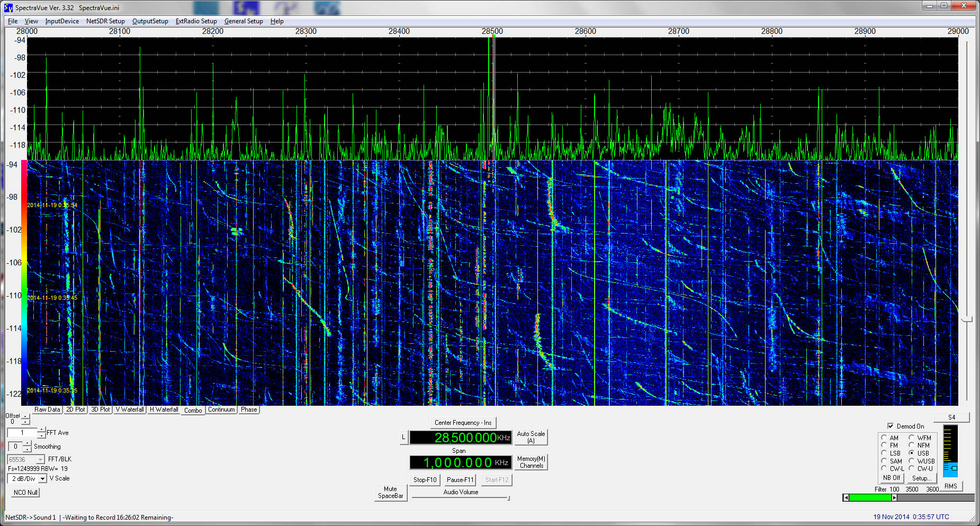Click the Filter bar left arrow
980x526 pixels.
coord(846,497)
